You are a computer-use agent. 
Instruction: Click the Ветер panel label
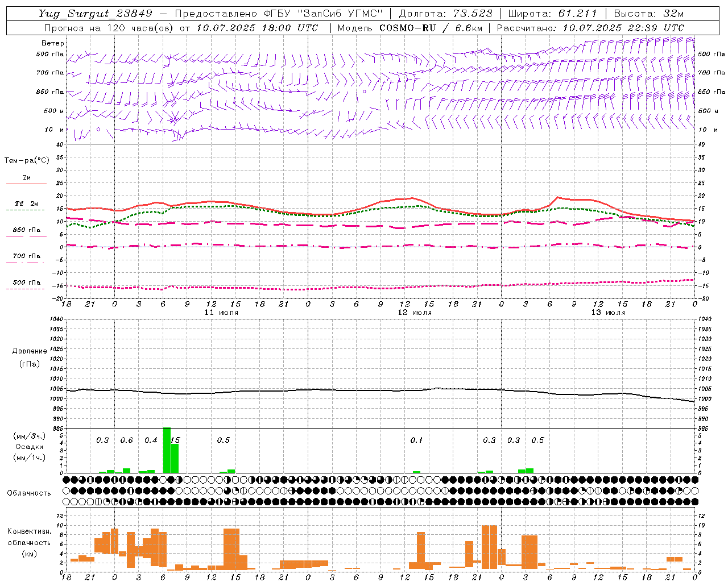point(52,43)
